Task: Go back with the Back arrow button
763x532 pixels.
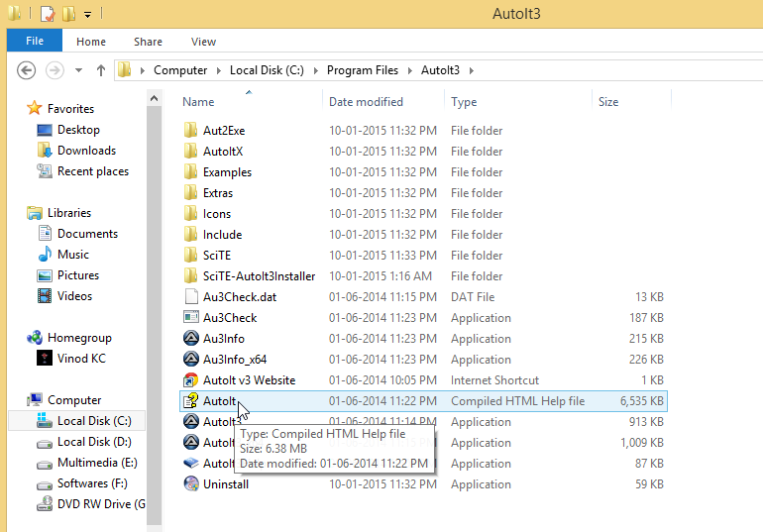Action: (27, 70)
